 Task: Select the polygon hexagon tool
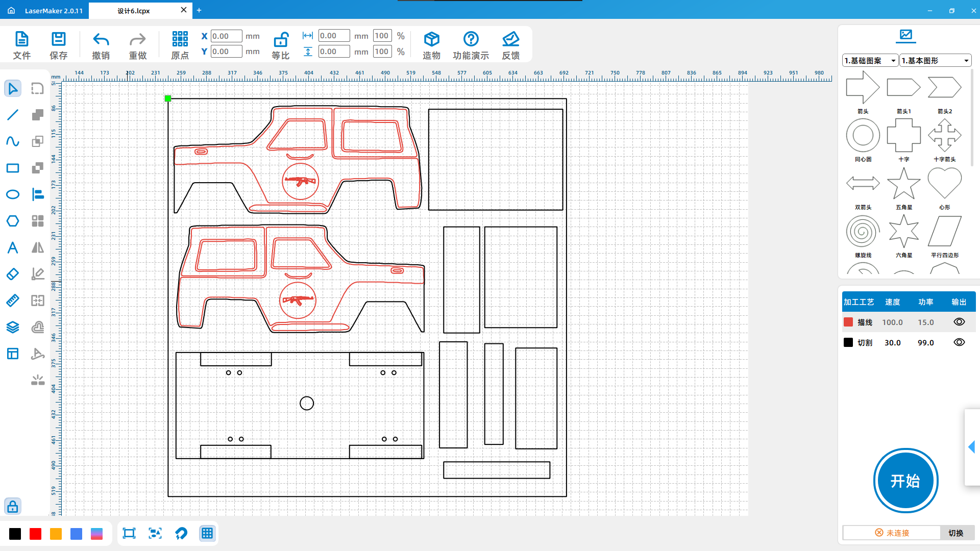13,221
